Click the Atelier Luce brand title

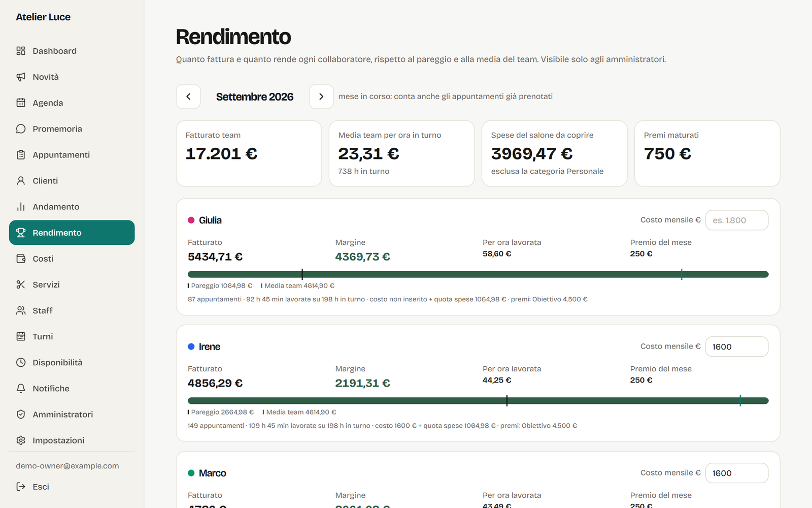(43, 17)
